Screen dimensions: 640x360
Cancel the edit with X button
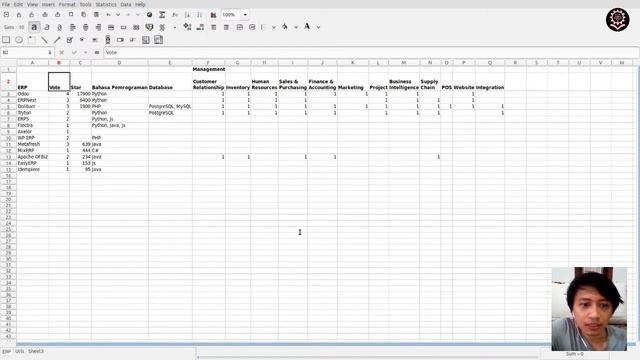62,53
